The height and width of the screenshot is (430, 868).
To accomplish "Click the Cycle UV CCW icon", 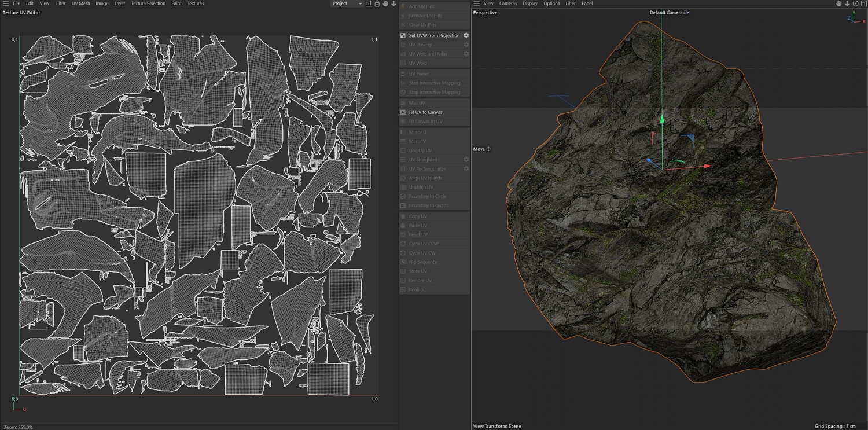I will pos(403,244).
